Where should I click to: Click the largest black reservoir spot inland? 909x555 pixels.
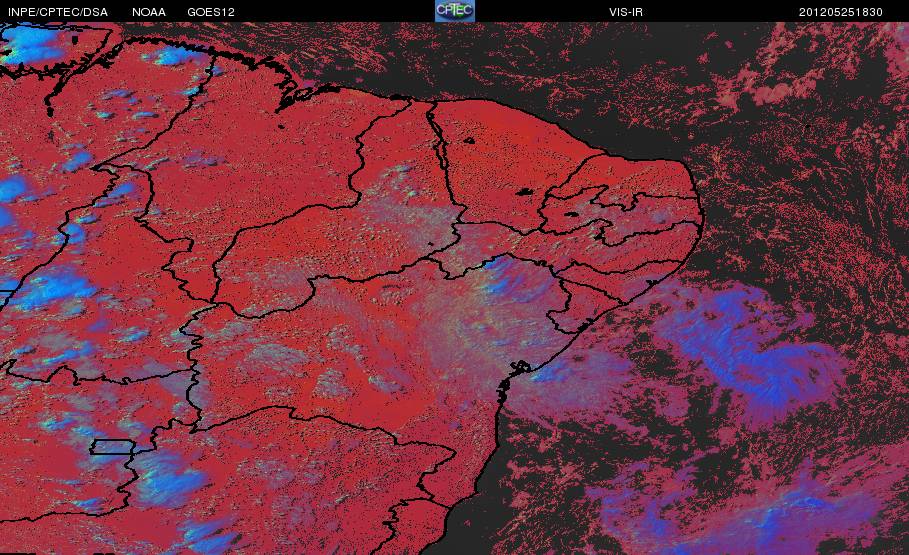point(526,191)
